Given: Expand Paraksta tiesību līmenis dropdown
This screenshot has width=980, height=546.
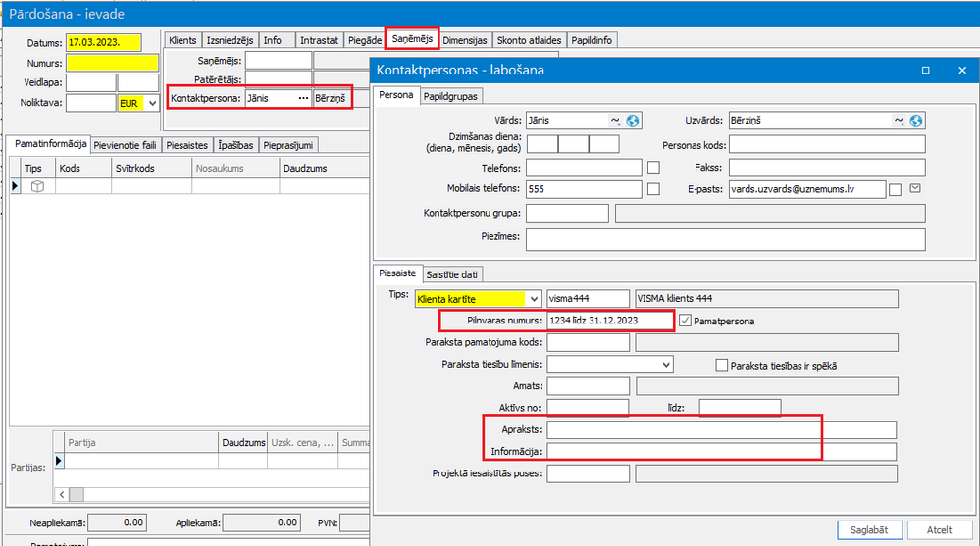Looking at the screenshot, I should pyautogui.click(x=666, y=365).
